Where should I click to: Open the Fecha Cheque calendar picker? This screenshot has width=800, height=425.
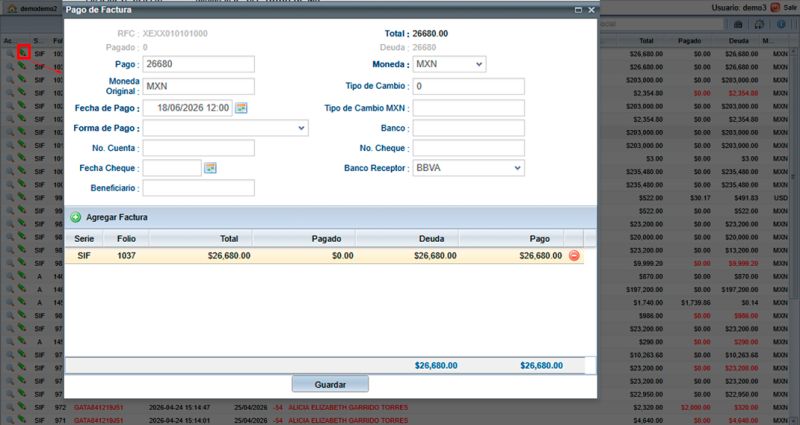point(210,168)
